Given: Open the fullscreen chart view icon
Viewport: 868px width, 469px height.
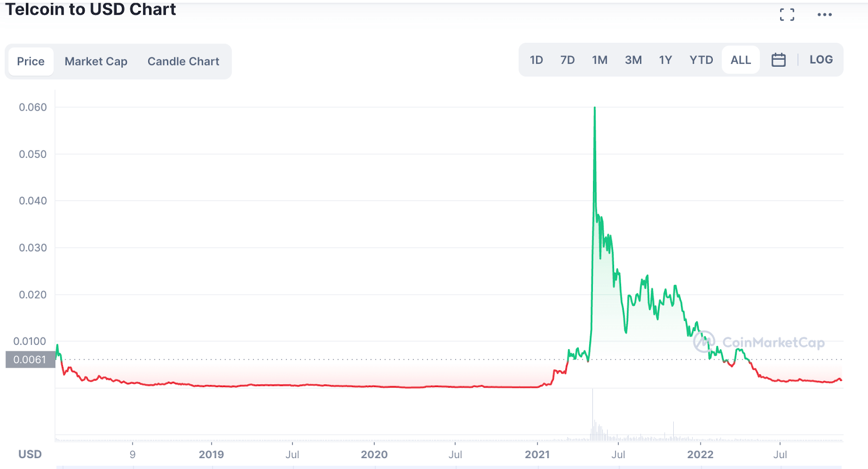Looking at the screenshot, I should [x=787, y=15].
